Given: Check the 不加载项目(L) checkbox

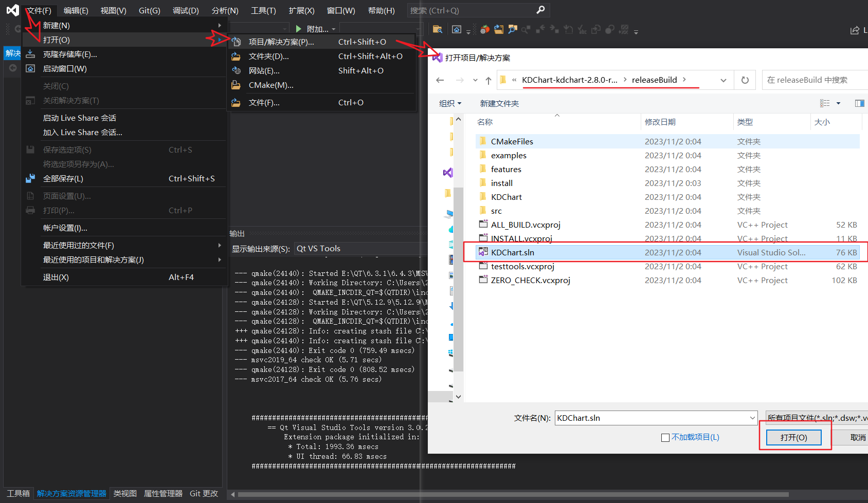Looking at the screenshot, I should 665,438.
